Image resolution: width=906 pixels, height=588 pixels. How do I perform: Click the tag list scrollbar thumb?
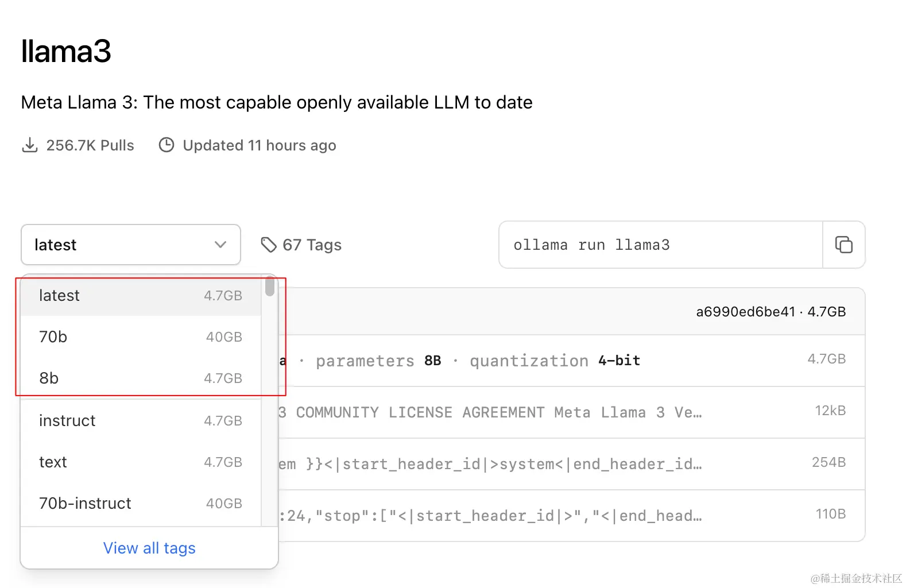click(x=270, y=286)
